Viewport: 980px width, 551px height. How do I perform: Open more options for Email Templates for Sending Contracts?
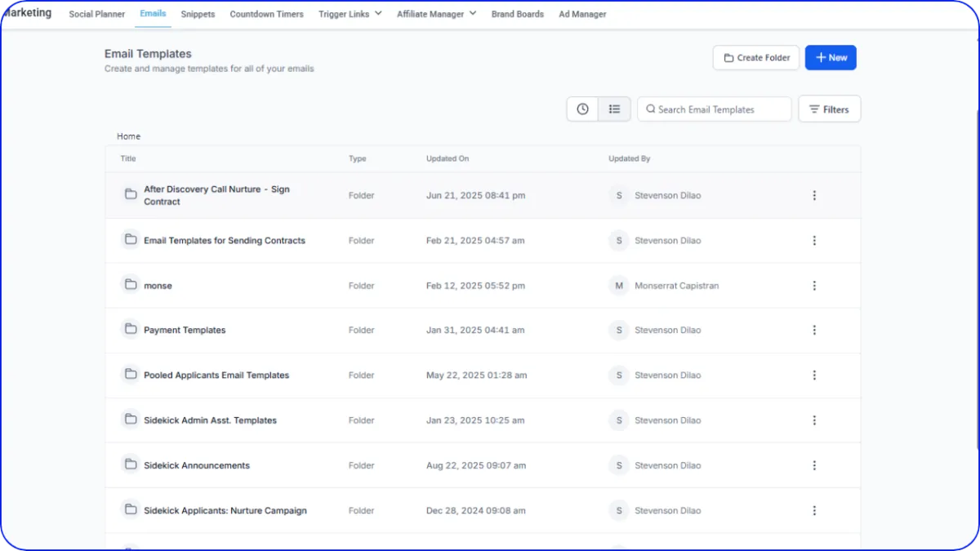(813, 241)
